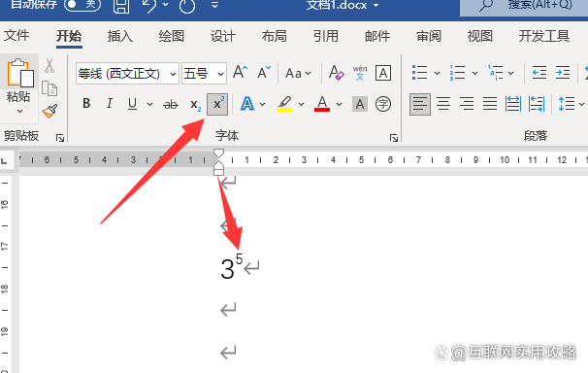
Task: Open line and paragraph spacing
Action: click(x=567, y=104)
